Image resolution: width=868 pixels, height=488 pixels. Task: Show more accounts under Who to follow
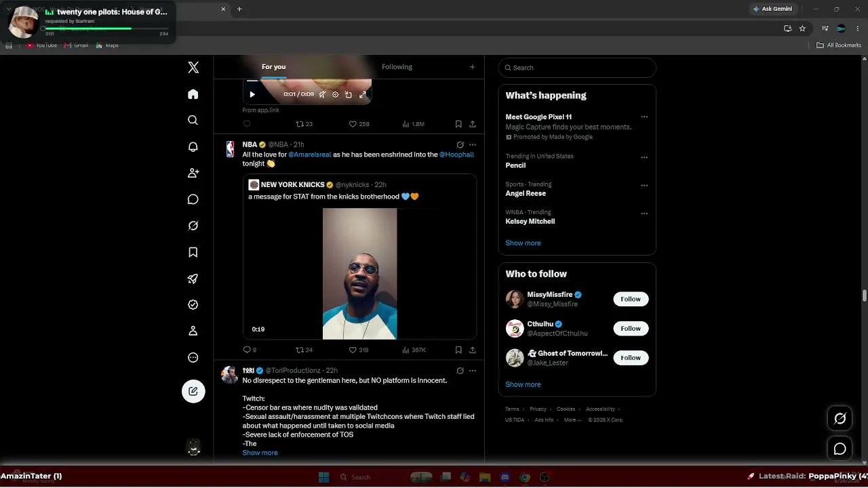[x=523, y=384]
